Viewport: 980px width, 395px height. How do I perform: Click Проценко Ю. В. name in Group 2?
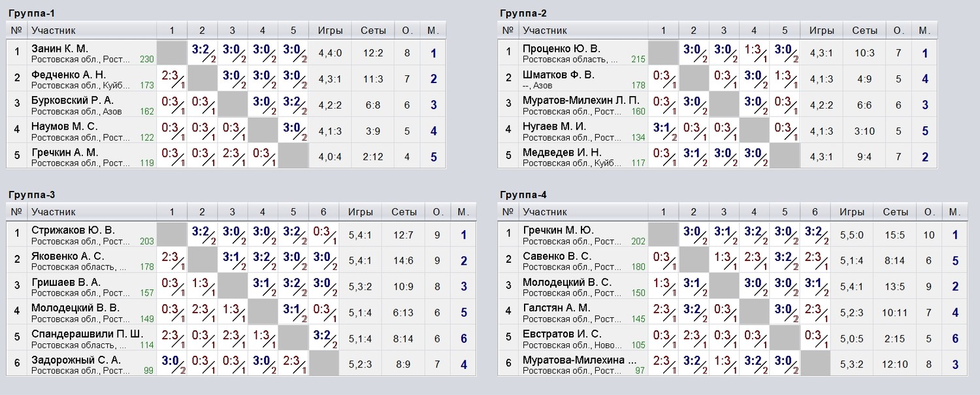tap(561, 48)
